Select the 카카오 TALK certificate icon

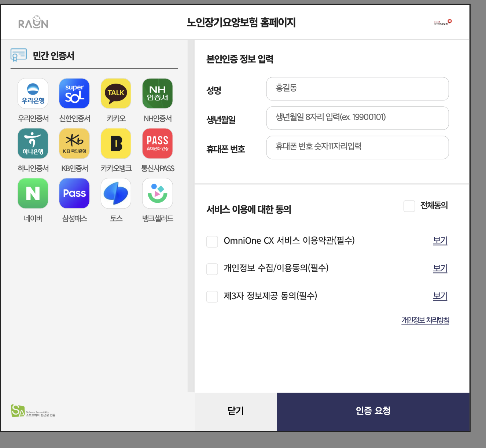coord(116,93)
